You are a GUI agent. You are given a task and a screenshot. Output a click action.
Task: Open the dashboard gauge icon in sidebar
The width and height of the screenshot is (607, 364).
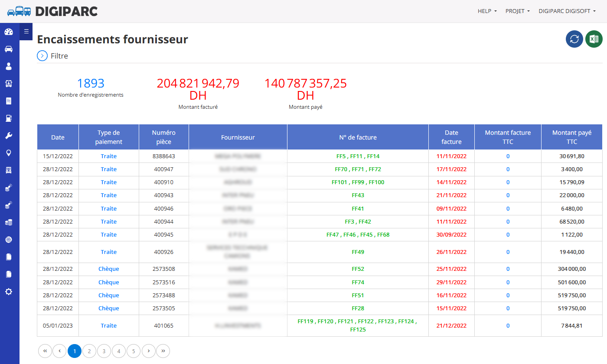(x=9, y=32)
